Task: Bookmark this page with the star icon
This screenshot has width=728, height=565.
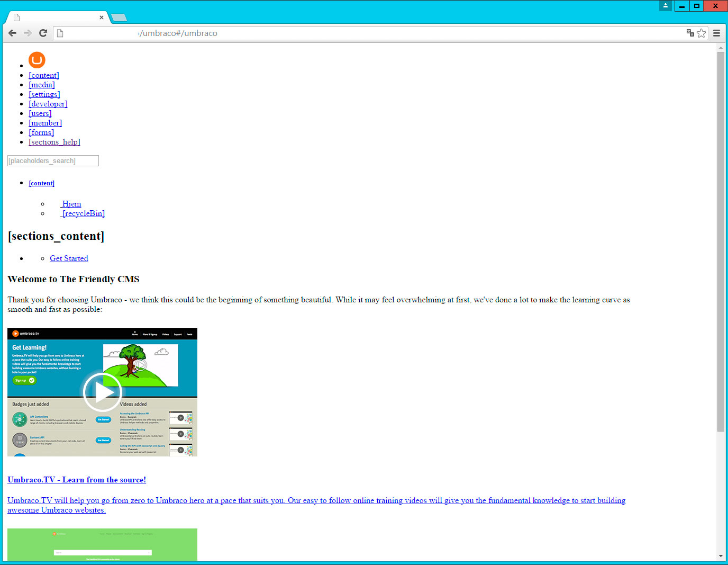Action: (702, 33)
